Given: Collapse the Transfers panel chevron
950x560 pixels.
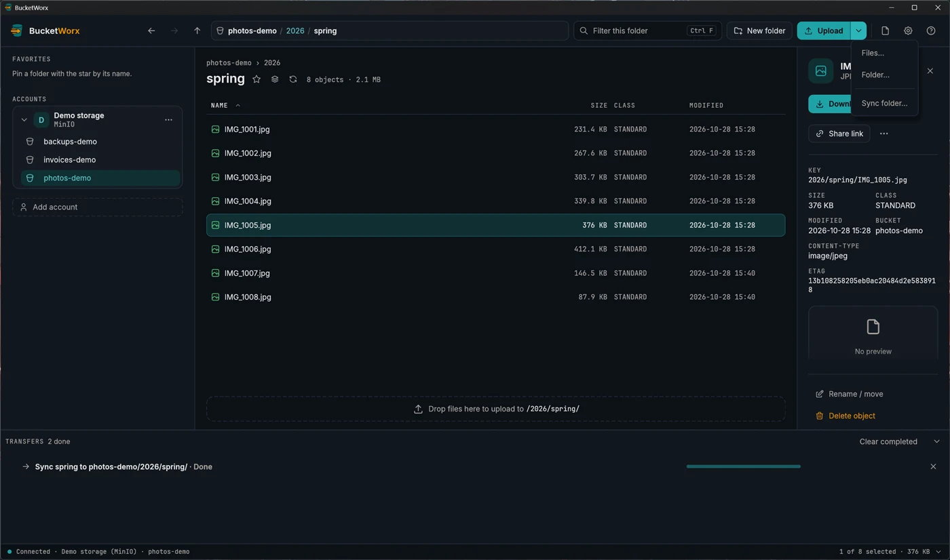Looking at the screenshot, I should click(936, 441).
